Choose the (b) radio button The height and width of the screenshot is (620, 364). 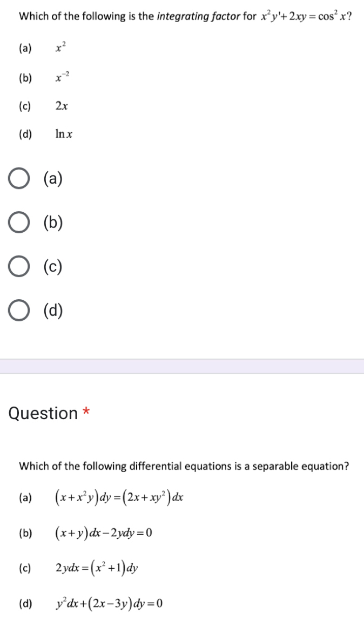[19, 223]
